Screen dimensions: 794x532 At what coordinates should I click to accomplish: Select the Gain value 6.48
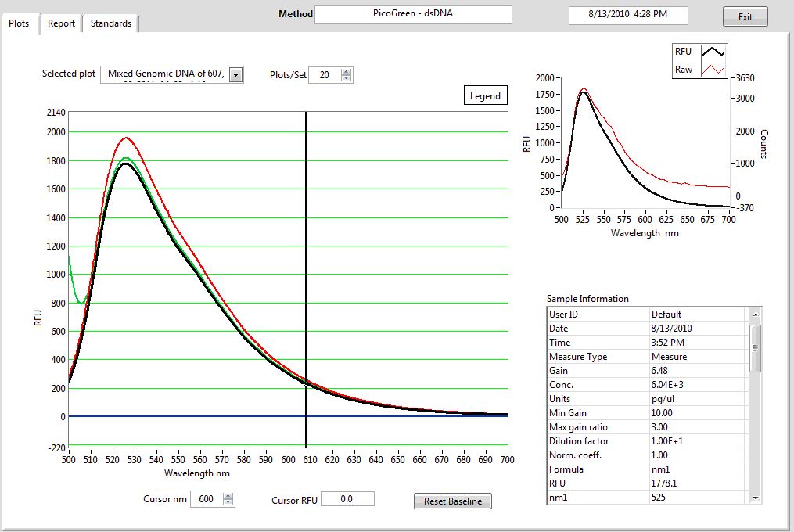(x=659, y=371)
